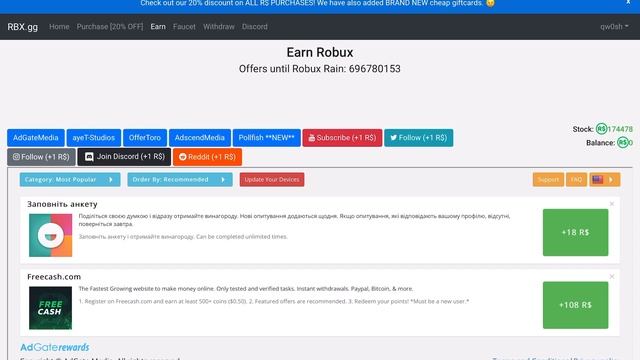
Task: Close the Freecash.com offer card
Action: pyautogui.click(x=611, y=276)
